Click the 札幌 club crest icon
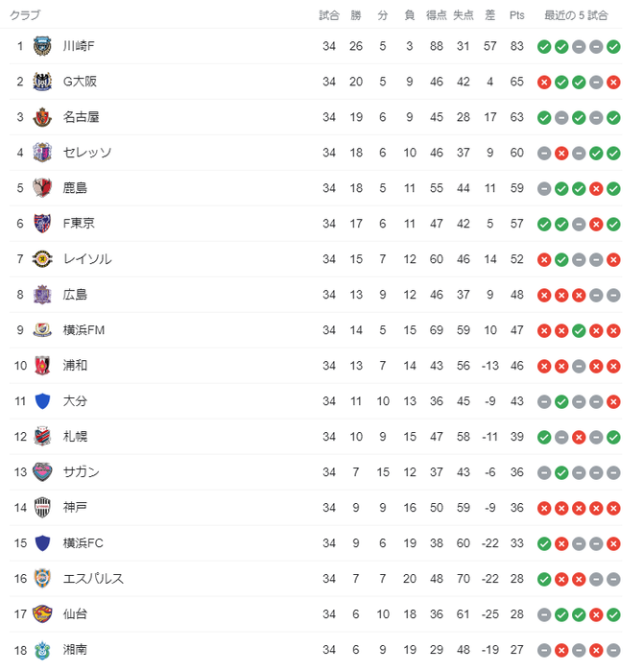 click(x=42, y=437)
